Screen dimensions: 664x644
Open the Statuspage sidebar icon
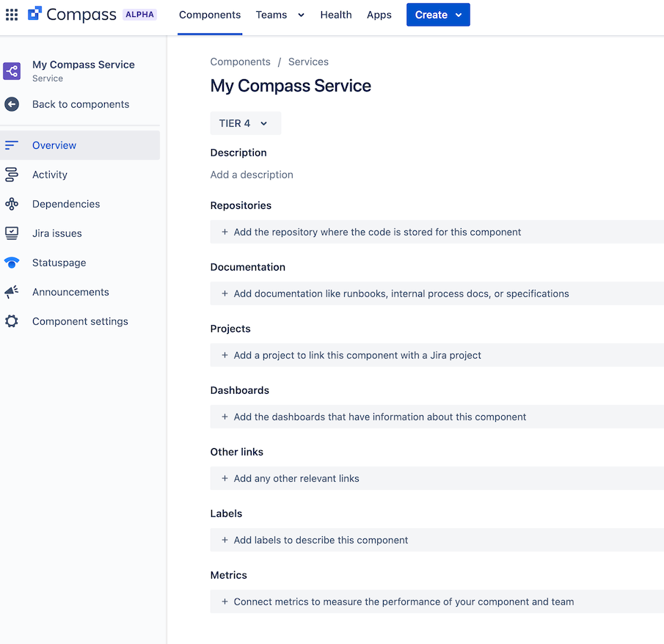click(x=12, y=263)
